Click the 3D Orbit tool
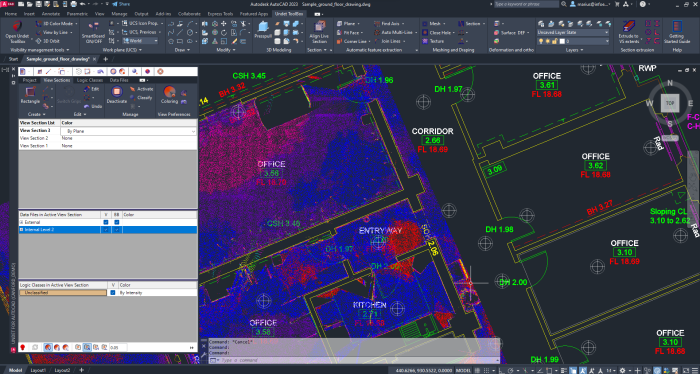Image resolution: width=700 pixels, height=374 pixels. pyautogui.click(x=48, y=41)
